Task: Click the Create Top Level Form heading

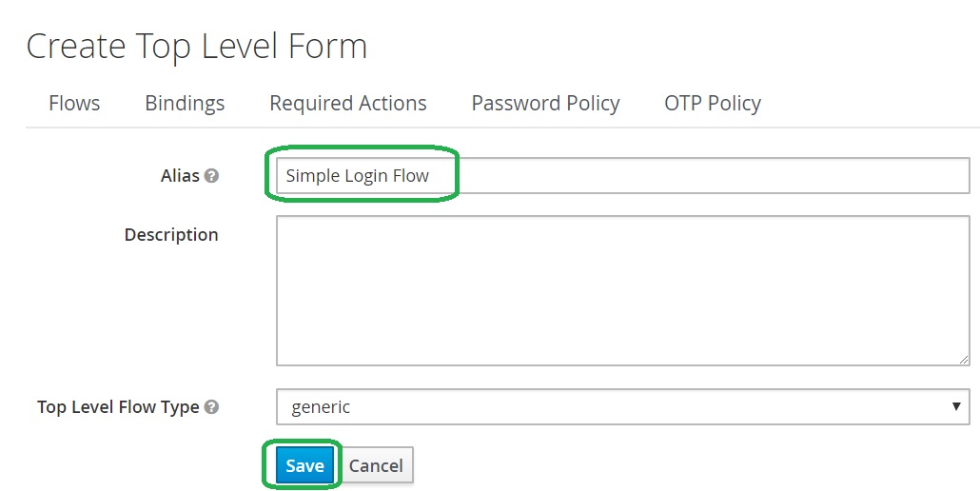Action: [196, 47]
